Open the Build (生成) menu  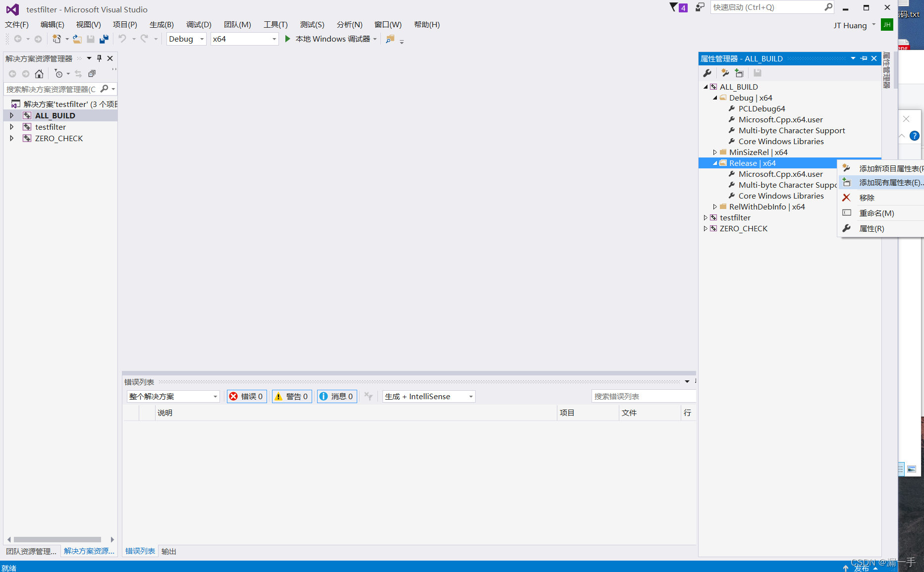click(x=162, y=24)
